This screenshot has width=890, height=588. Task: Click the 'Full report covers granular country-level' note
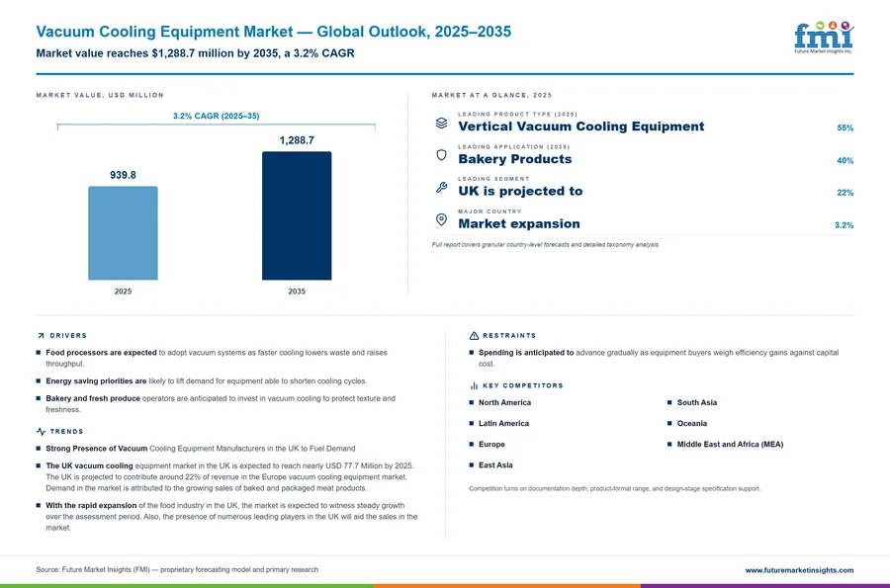point(546,245)
